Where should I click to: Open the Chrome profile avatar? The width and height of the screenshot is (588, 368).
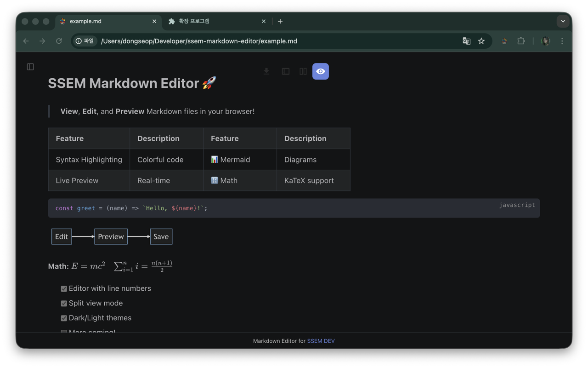(546, 41)
